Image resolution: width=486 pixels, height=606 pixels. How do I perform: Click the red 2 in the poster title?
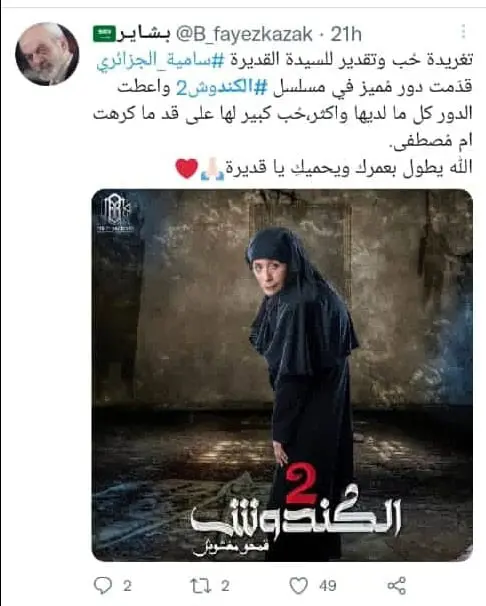301,486
